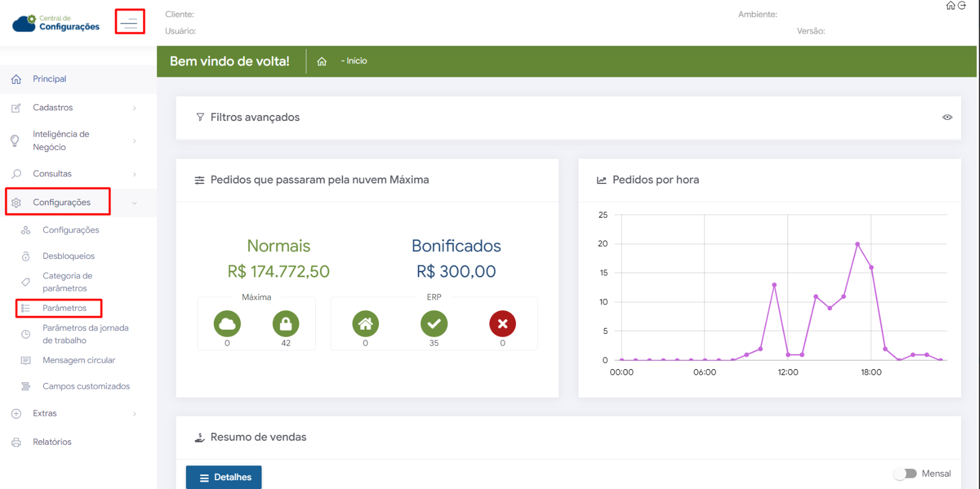Screen dimensions: 980x489
Task: Select Mensagem circular submenu item
Action: 79,360
